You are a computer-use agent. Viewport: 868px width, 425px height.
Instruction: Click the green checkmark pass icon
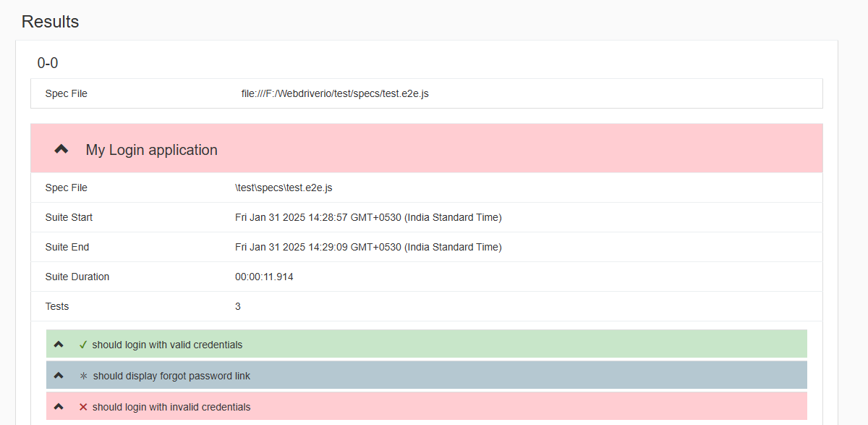(x=83, y=345)
